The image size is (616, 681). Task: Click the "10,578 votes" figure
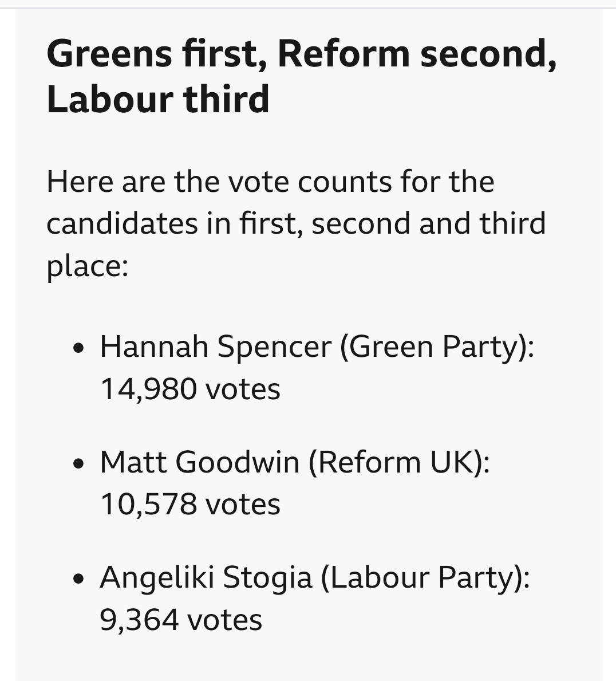[190, 504]
